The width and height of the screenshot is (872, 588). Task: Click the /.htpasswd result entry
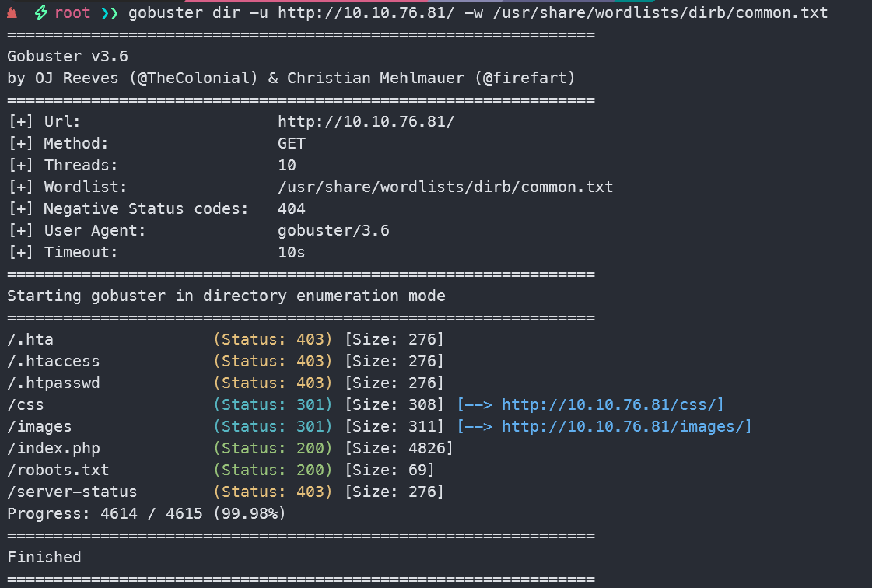tap(54, 383)
